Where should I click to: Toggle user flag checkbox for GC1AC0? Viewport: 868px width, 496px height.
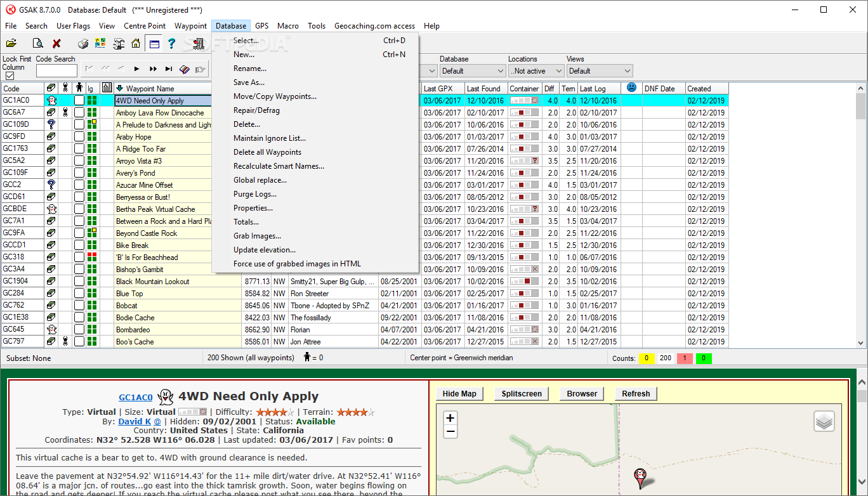(x=79, y=100)
